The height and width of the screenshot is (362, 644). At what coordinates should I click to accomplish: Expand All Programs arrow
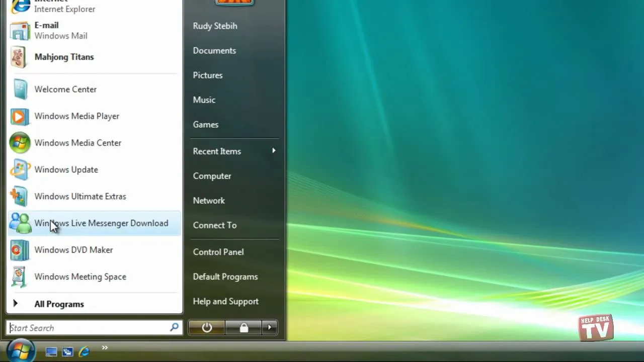15,304
